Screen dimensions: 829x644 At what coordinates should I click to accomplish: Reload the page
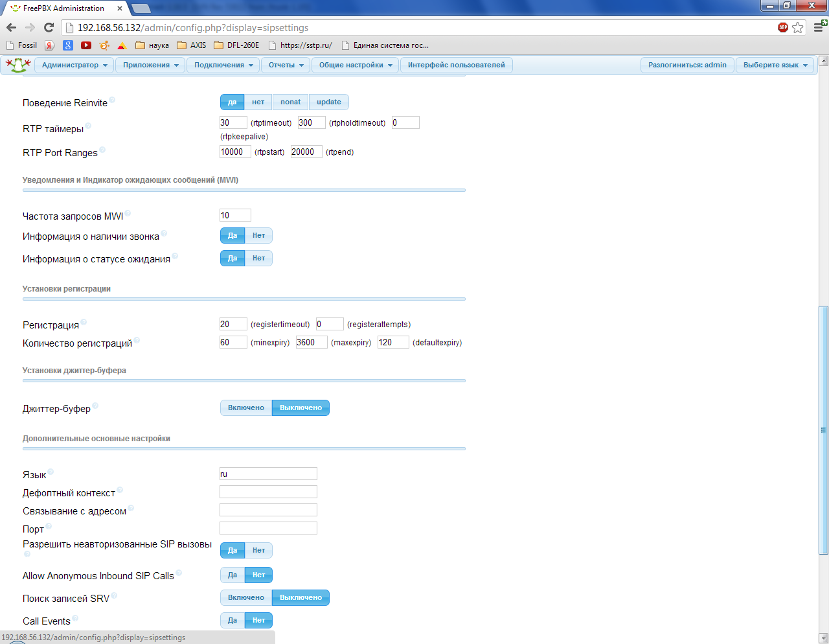click(49, 27)
